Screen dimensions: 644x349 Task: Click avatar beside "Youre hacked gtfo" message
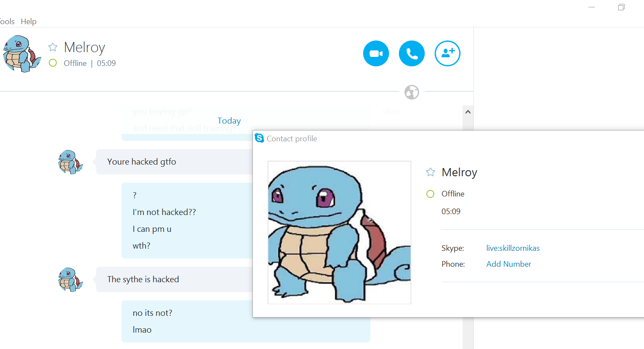point(70,162)
